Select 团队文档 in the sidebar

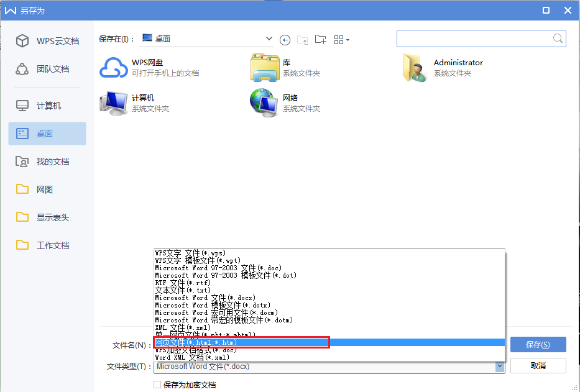click(x=47, y=69)
